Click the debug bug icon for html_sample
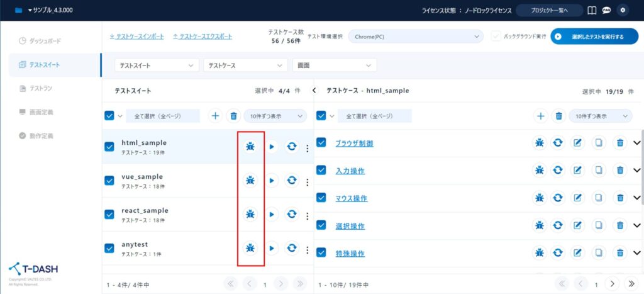 click(x=250, y=147)
